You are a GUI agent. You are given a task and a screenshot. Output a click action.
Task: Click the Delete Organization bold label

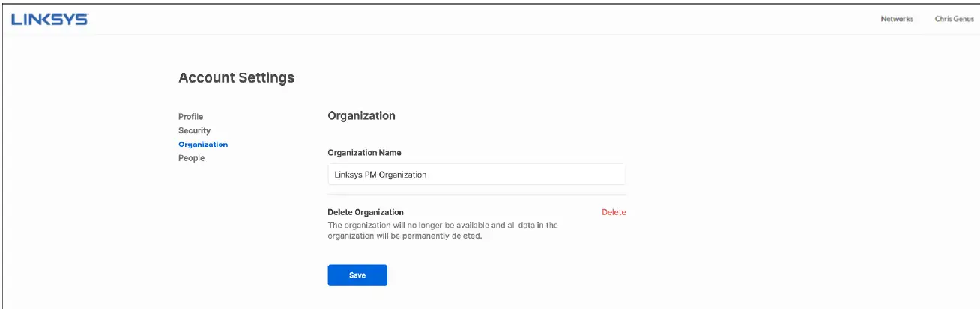366,212
